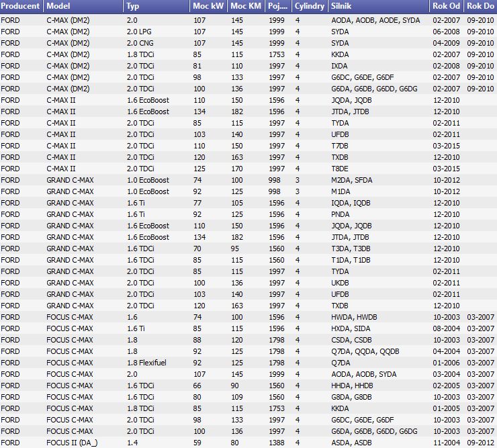This screenshot has width=497, height=448.
Task: Click 95 in Moc KM column
Action: 235,249
